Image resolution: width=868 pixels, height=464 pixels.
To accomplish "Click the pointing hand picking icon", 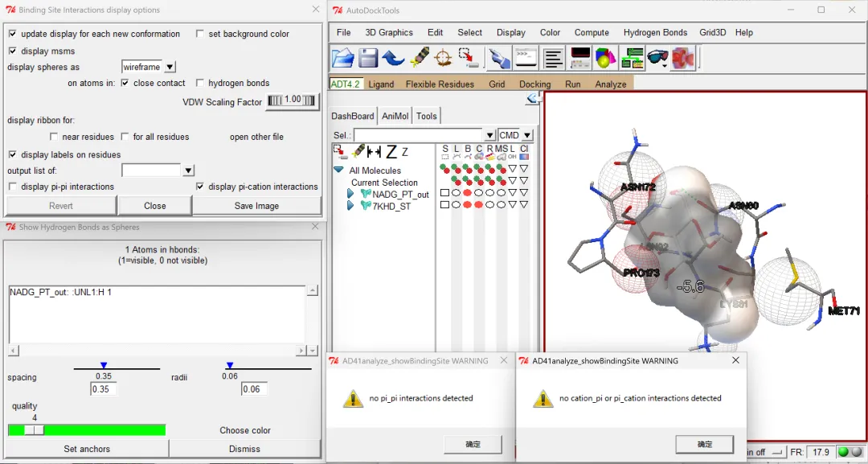I will [x=499, y=58].
